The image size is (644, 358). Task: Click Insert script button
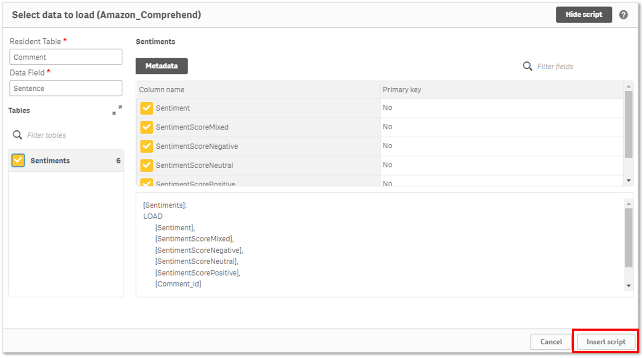point(606,342)
